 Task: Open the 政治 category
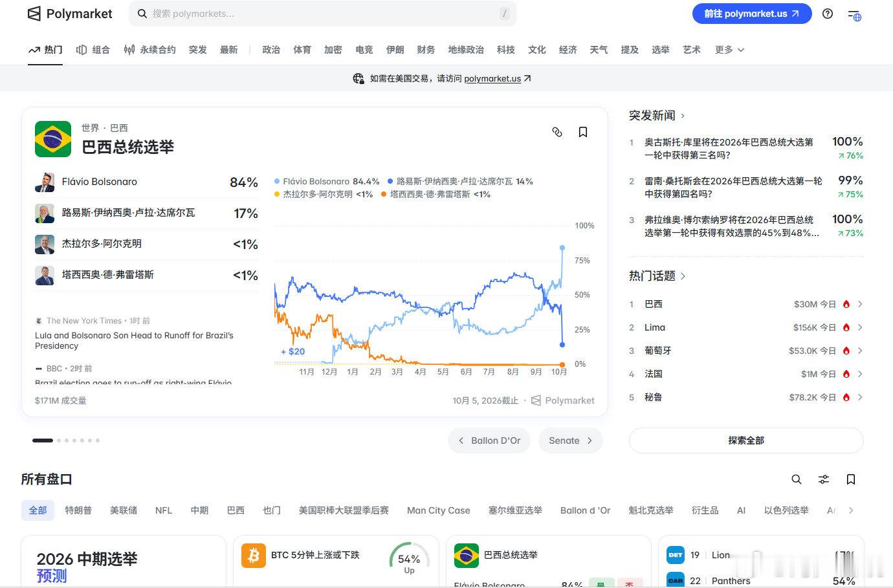[x=271, y=50]
